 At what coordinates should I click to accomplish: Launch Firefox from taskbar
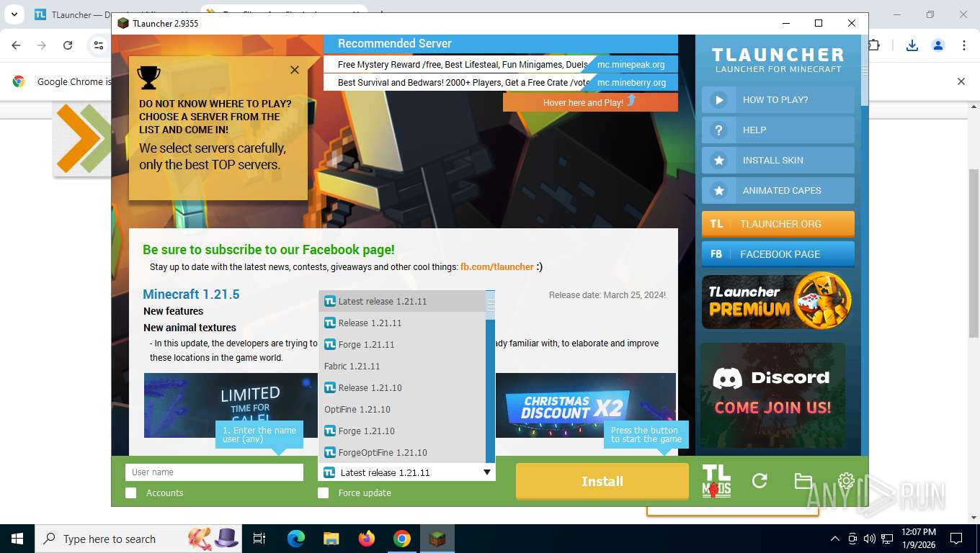[x=367, y=539]
